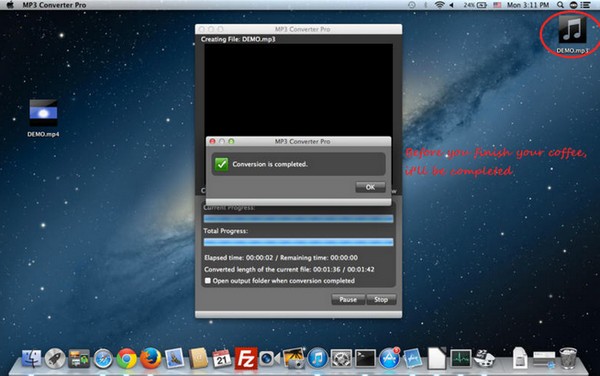The width and height of the screenshot is (600, 376).
Task: Open Terminal from the dock
Action: tap(365, 359)
